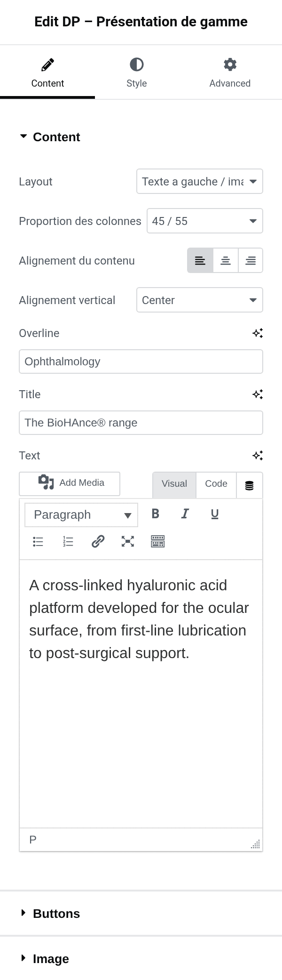Toggle italic formatting
Screen dimensions: 282x980
pos(185,514)
